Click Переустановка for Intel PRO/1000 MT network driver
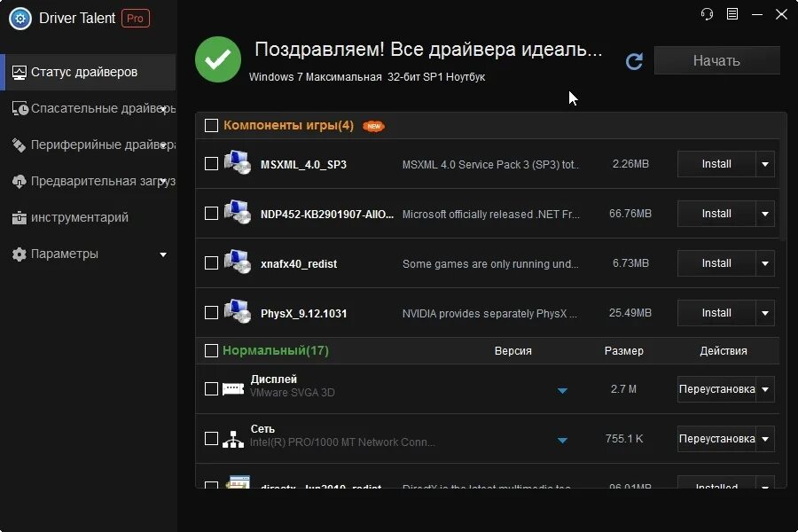 click(720, 438)
